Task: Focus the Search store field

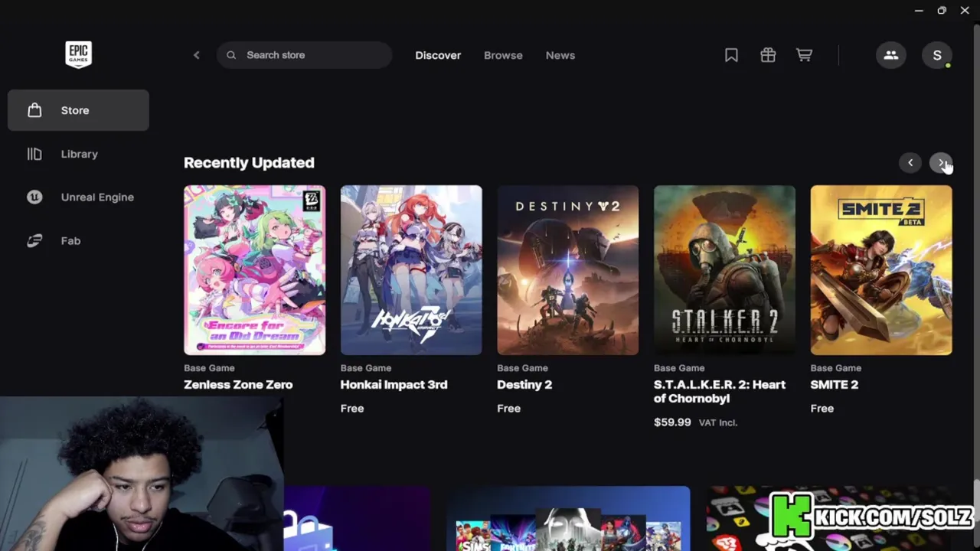Action: pyautogui.click(x=305, y=55)
